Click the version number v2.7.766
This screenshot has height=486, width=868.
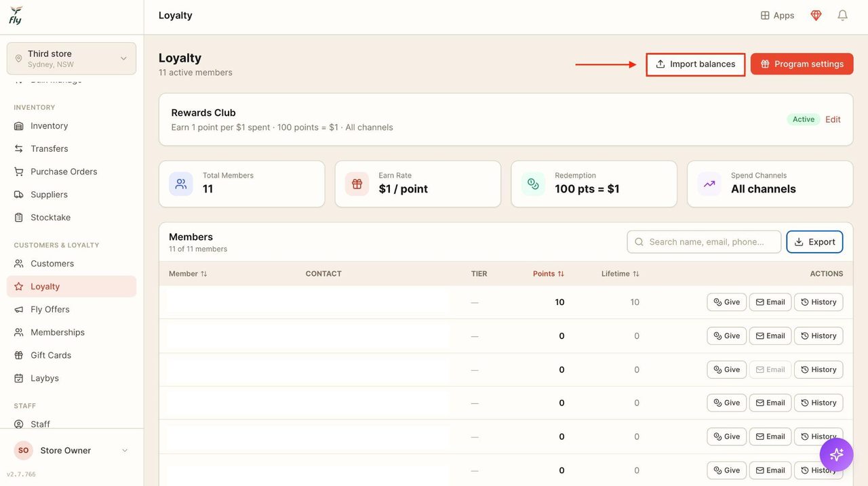[21, 474]
